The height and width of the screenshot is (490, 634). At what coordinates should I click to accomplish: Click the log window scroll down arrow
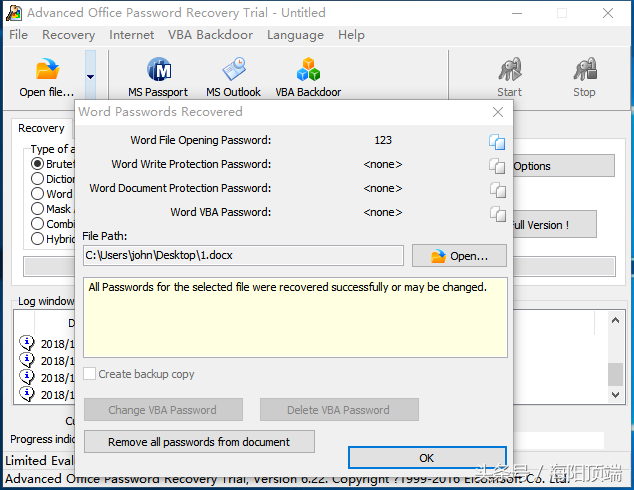pos(615,395)
